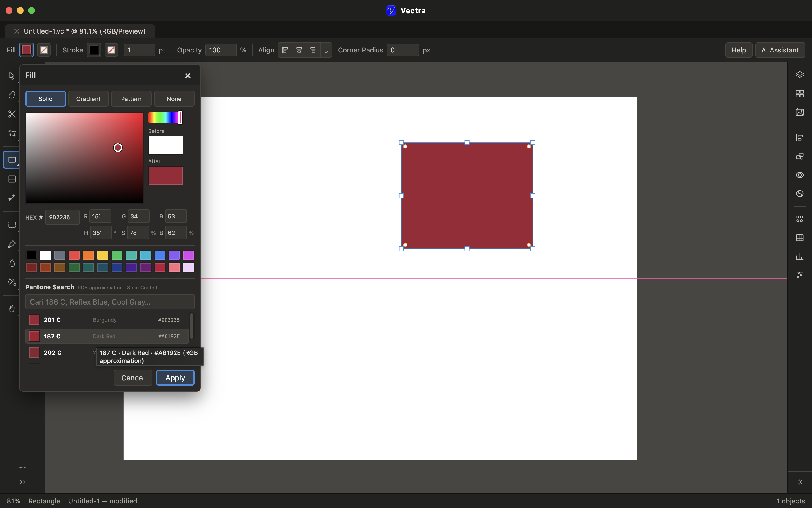Open the Pathfinder overlapping circles panel
This screenshot has width=812, height=508.
[800, 175]
